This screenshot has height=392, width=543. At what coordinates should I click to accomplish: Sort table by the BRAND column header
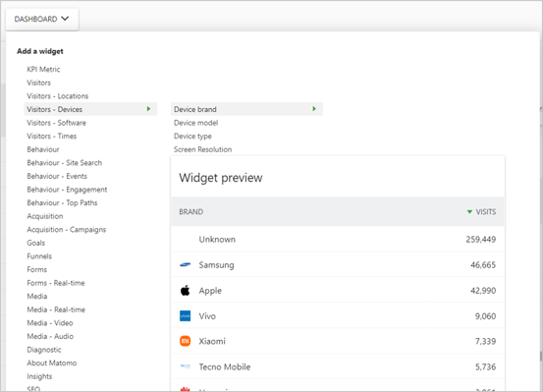pos(191,212)
